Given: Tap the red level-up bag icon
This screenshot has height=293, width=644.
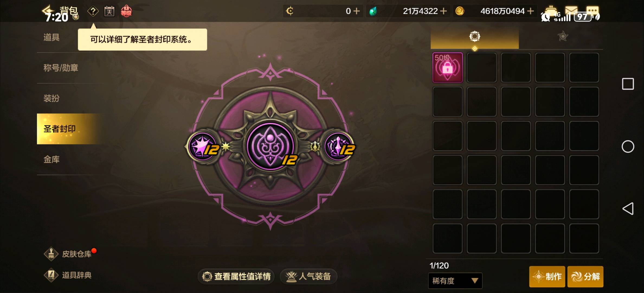Looking at the screenshot, I should click(126, 11).
